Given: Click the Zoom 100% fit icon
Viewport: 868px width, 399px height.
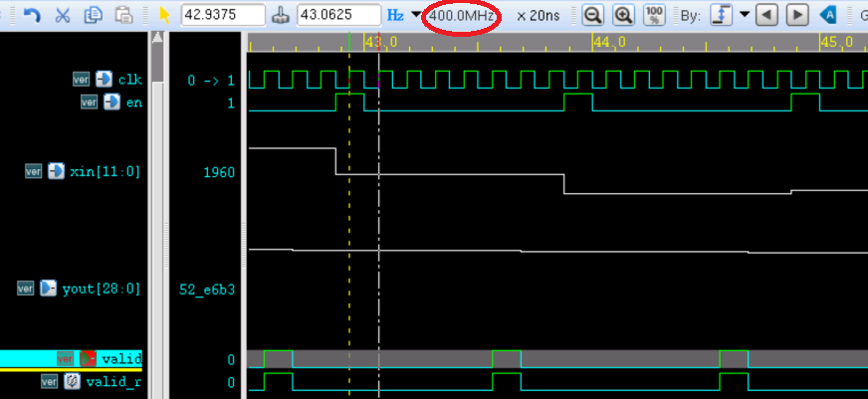Looking at the screenshot, I should (x=654, y=16).
